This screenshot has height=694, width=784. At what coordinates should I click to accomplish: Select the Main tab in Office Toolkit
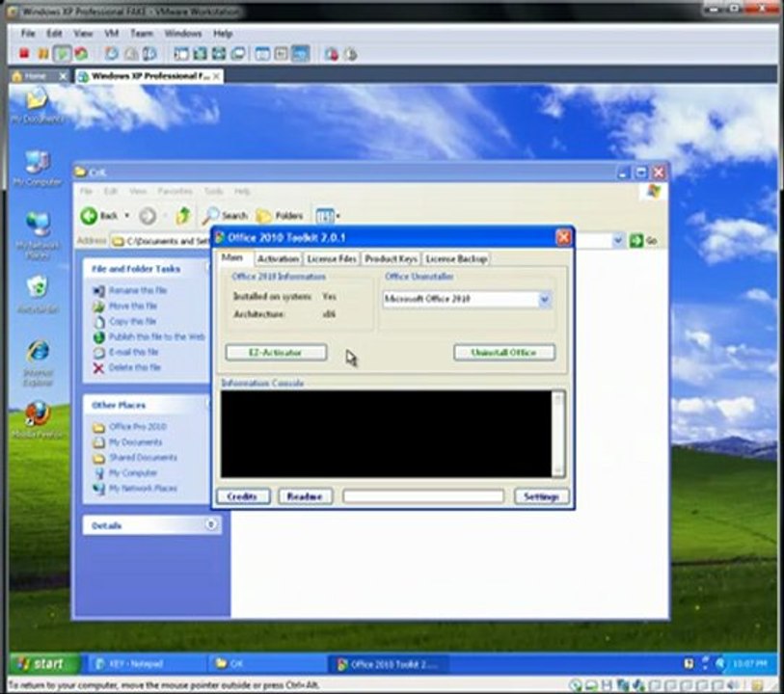click(232, 257)
